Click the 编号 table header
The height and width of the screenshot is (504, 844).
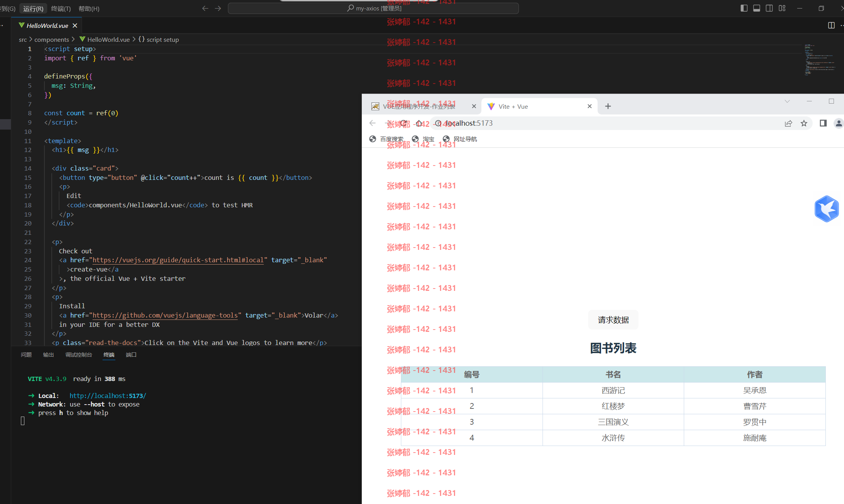coord(472,374)
